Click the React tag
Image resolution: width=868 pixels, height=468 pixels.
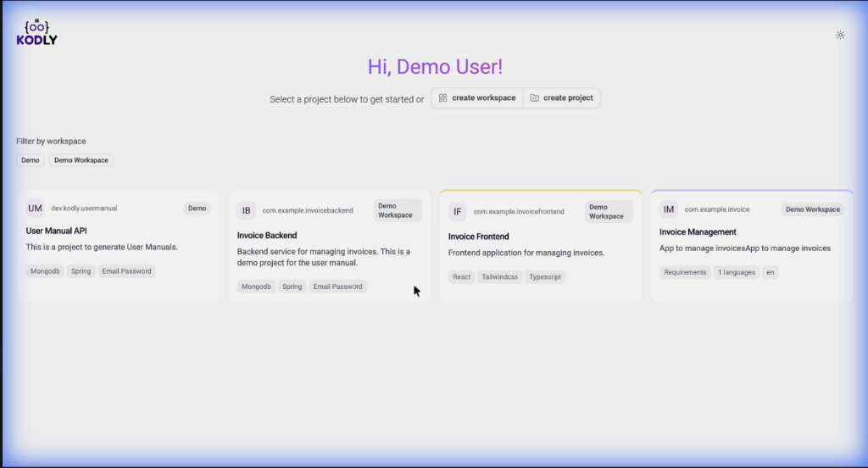(x=462, y=277)
